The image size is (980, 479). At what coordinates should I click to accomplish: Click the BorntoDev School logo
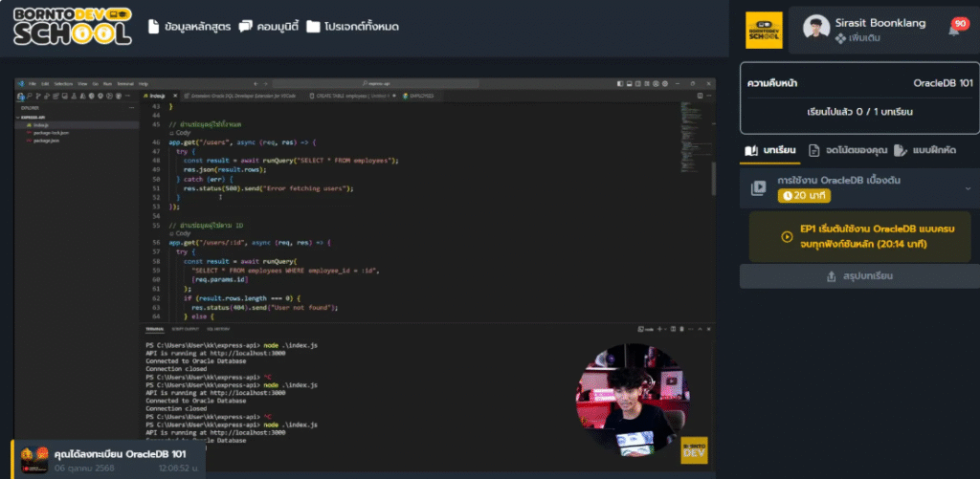coord(72,26)
